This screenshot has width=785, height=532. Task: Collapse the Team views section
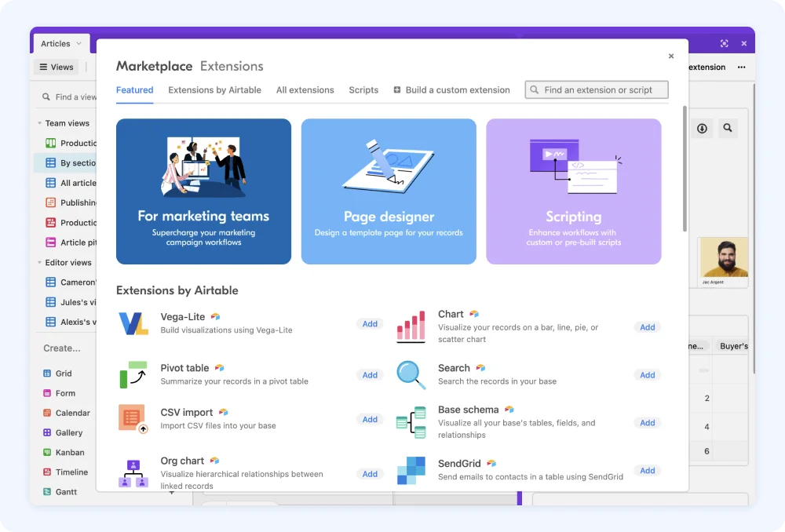point(39,123)
